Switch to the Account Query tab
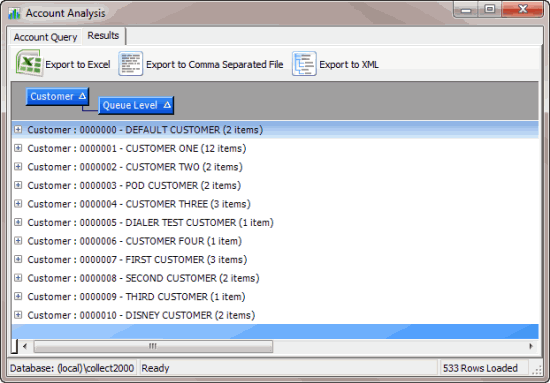This screenshot has height=383, width=550. (x=45, y=37)
